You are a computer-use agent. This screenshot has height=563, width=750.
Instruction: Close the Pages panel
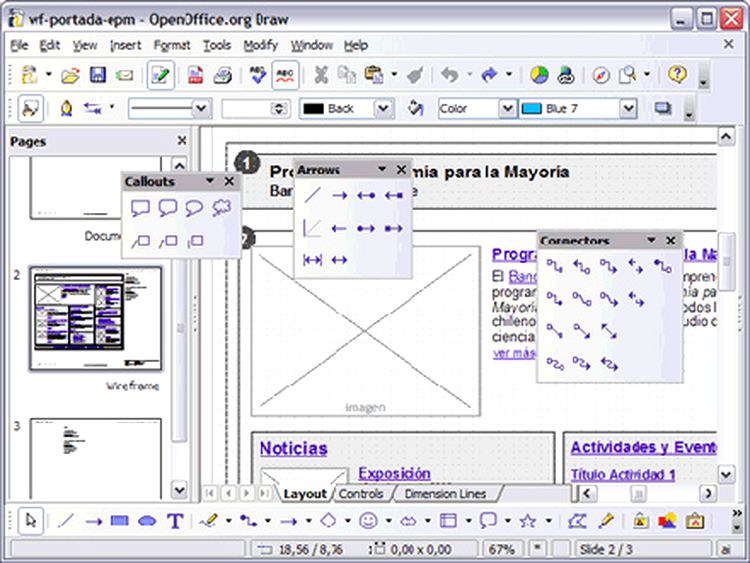click(x=182, y=141)
